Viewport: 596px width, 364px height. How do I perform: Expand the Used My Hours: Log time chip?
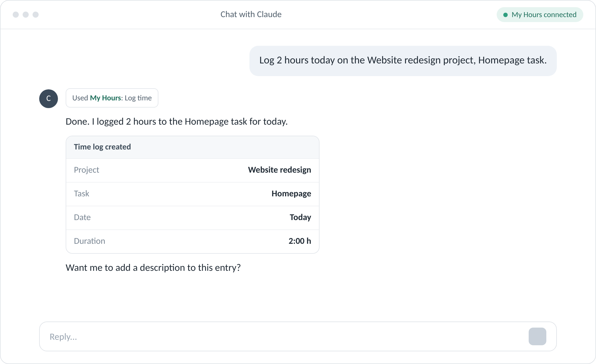pyautogui.click(x=112, y=98)
